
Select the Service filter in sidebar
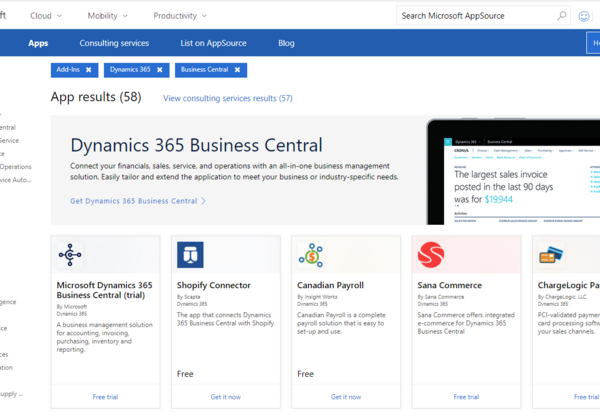click(x=9, y=140)
